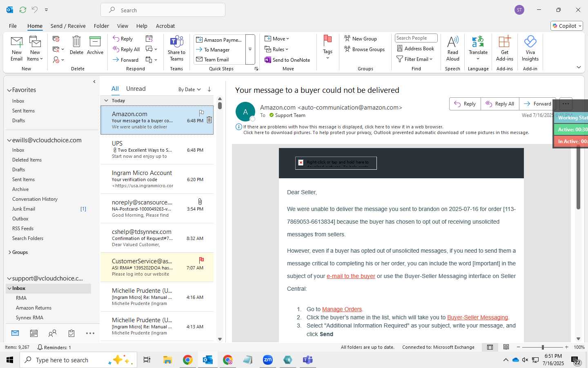Image resolution: width=588 pixels, height=368 pixels.
Task: Open the Help tab
Action: click(x=142, y=26)
